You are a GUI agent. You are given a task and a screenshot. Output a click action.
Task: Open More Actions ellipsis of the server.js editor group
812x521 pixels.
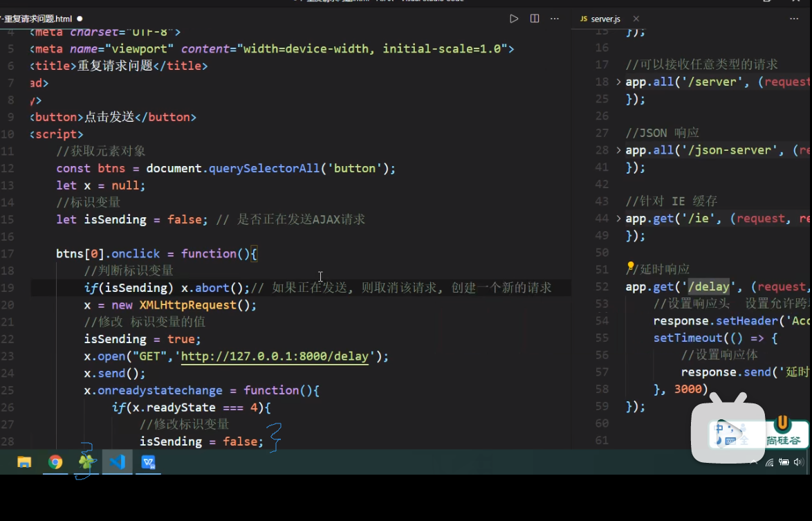click(x=794, y=19)
